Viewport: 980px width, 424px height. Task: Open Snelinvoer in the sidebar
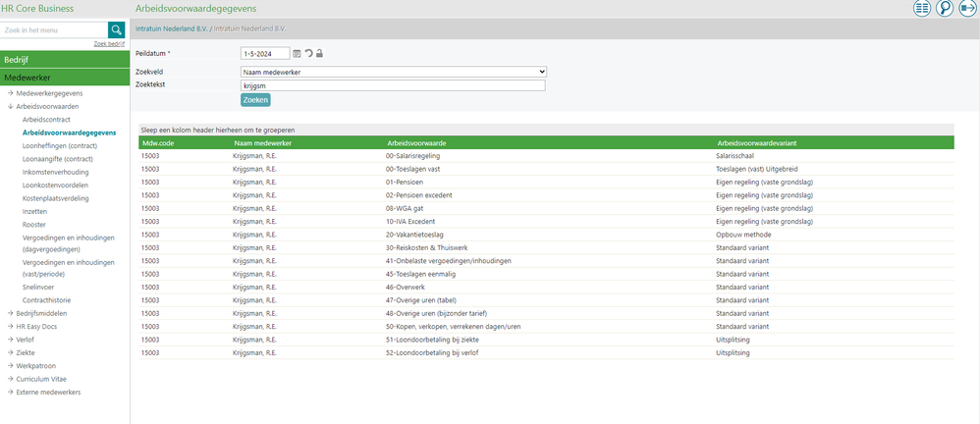38,288
